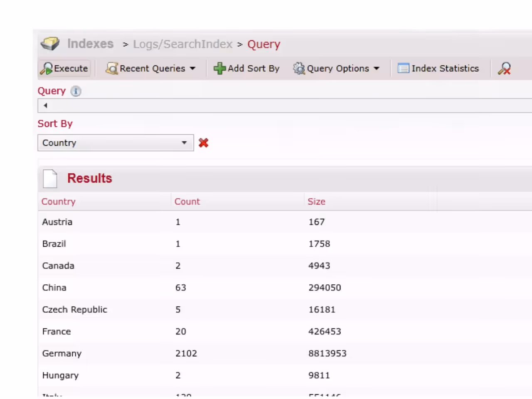Click the Execute icon
Screen dimensions: 532x399
coord(46,69)
